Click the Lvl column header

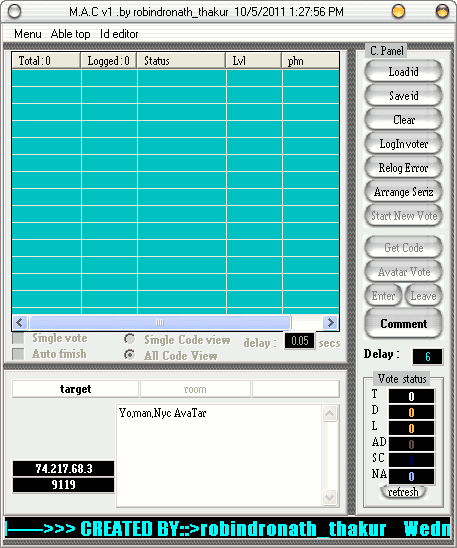coord(254,61)
